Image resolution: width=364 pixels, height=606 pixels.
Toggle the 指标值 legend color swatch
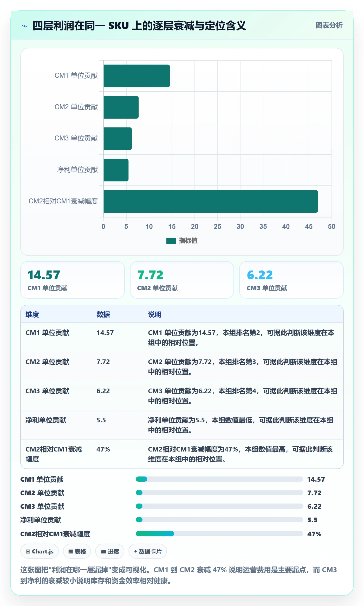coord(171,241)
